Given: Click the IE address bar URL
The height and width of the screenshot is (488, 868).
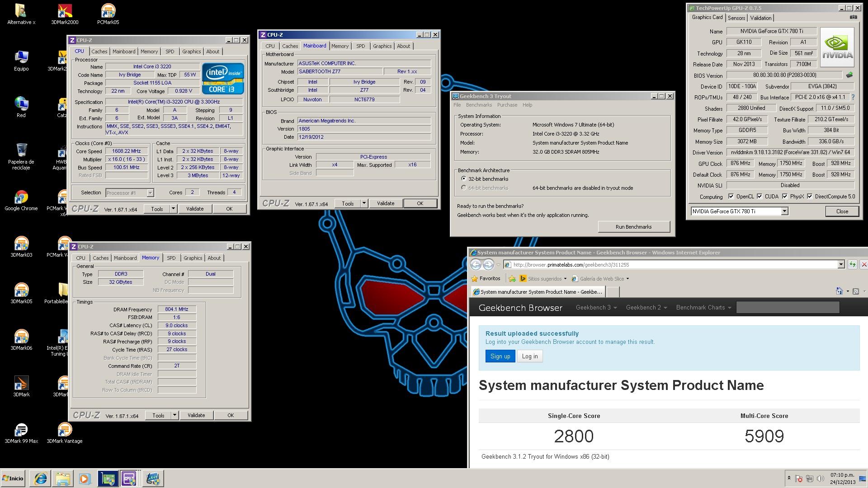Looking at the screenshot, I should [571, 265].
